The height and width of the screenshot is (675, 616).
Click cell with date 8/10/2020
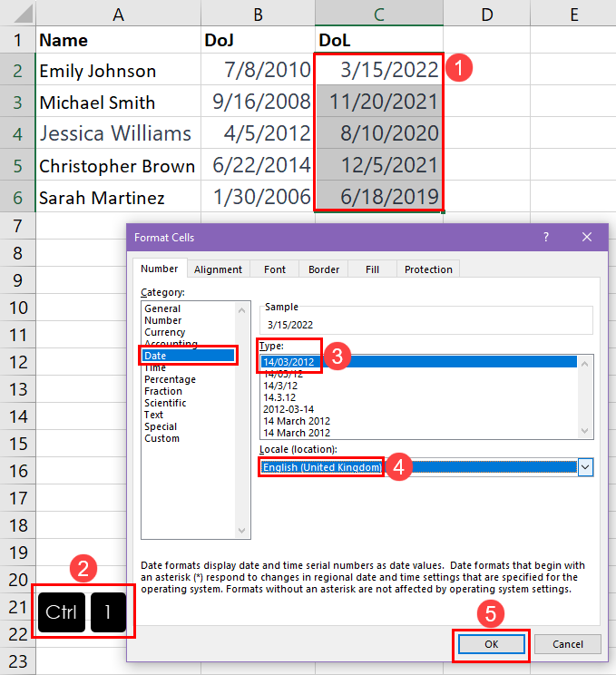coord(379,133)
